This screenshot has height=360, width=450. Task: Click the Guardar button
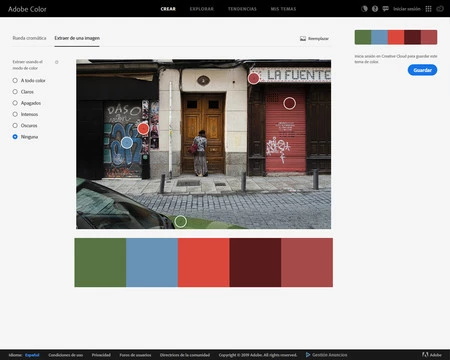tap(422, 70)
